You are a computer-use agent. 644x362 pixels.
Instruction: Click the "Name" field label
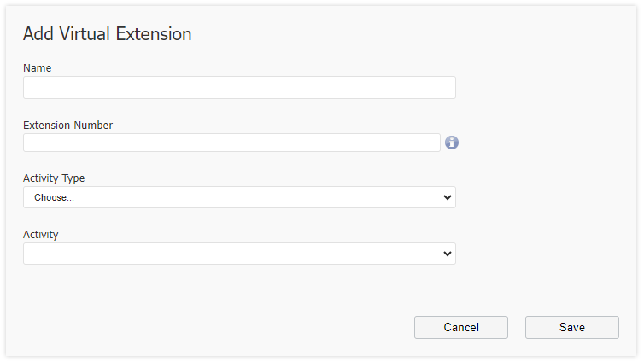[38, 67]
